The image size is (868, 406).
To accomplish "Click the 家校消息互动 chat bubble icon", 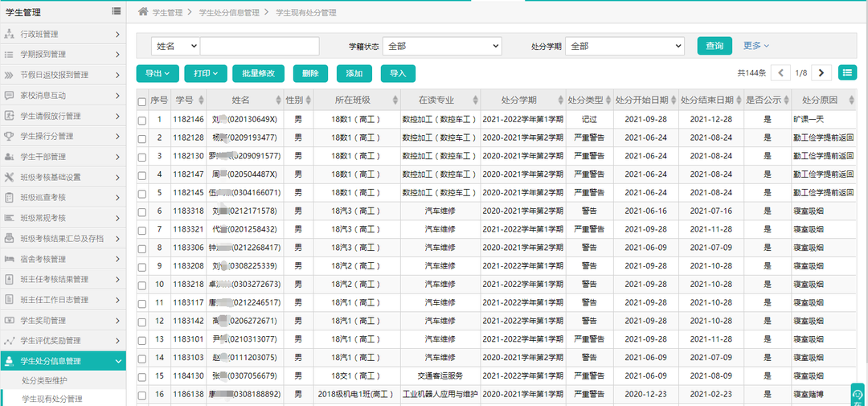I will pyautogui.click(x=10, y=96).
